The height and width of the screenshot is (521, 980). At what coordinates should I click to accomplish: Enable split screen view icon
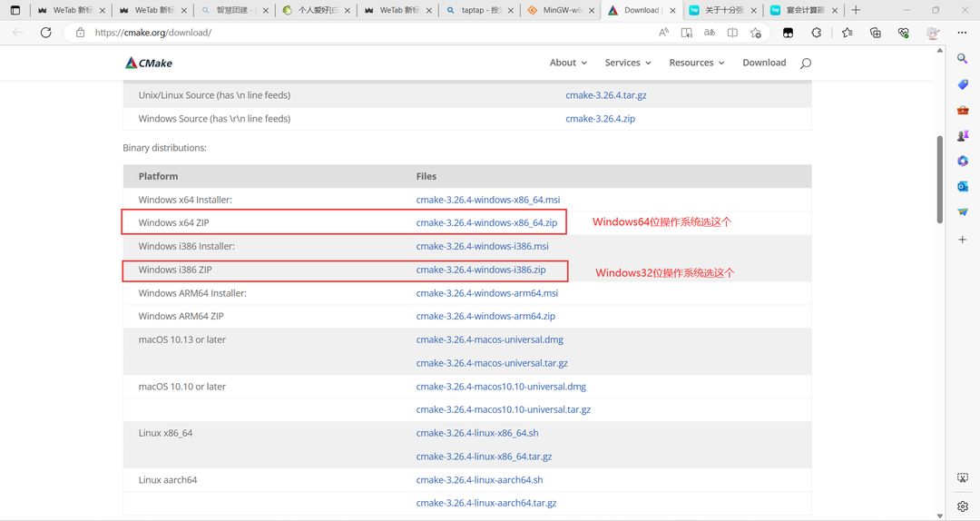(732, 33)
